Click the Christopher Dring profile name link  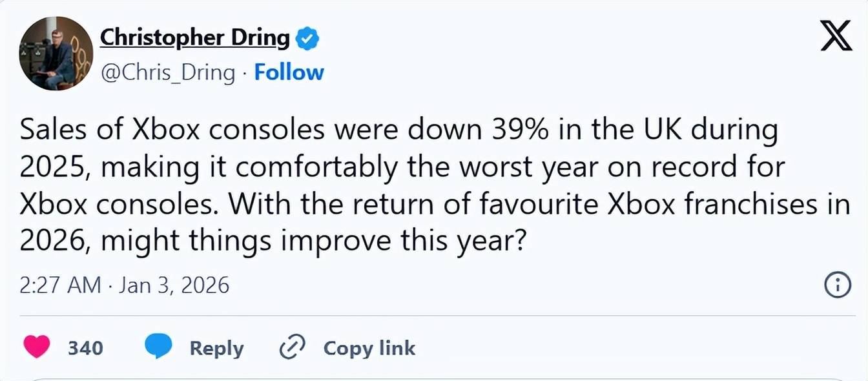click(194, 37)
